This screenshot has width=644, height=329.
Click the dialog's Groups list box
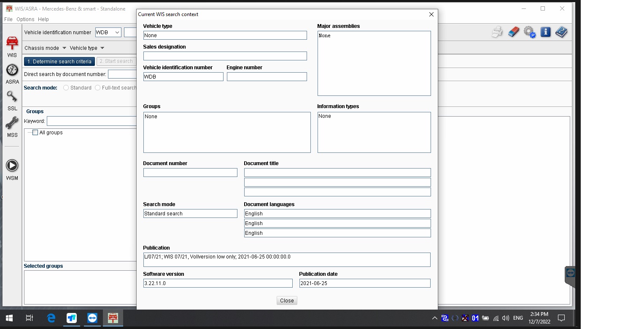pyautogui.click(x=227, y=132)
